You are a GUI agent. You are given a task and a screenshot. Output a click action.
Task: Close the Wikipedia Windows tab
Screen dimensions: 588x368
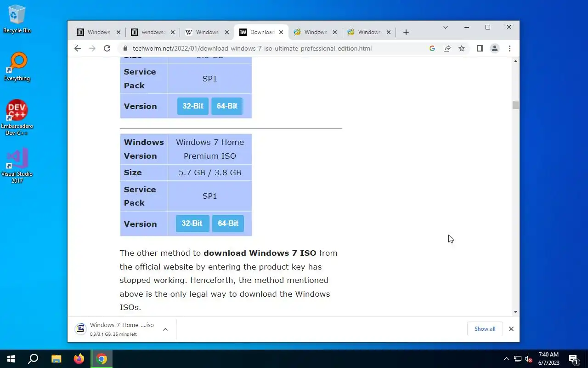227,32
